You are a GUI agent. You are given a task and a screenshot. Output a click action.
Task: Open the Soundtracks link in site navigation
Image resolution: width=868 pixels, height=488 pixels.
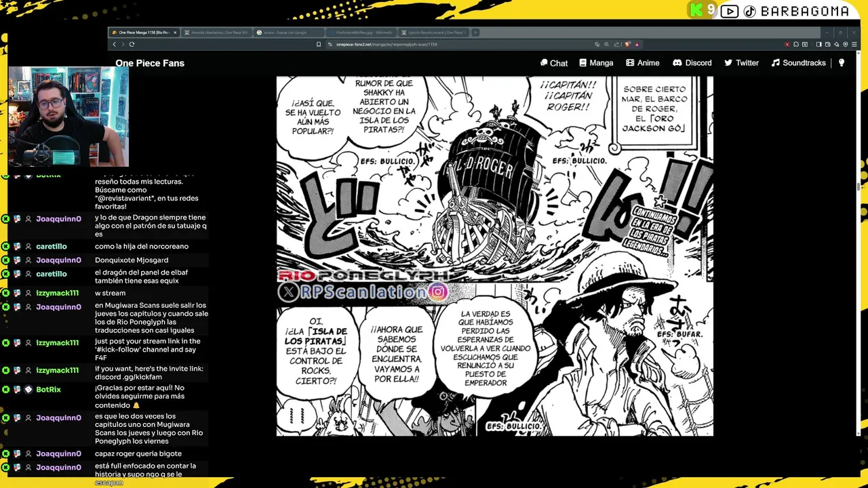798,63
